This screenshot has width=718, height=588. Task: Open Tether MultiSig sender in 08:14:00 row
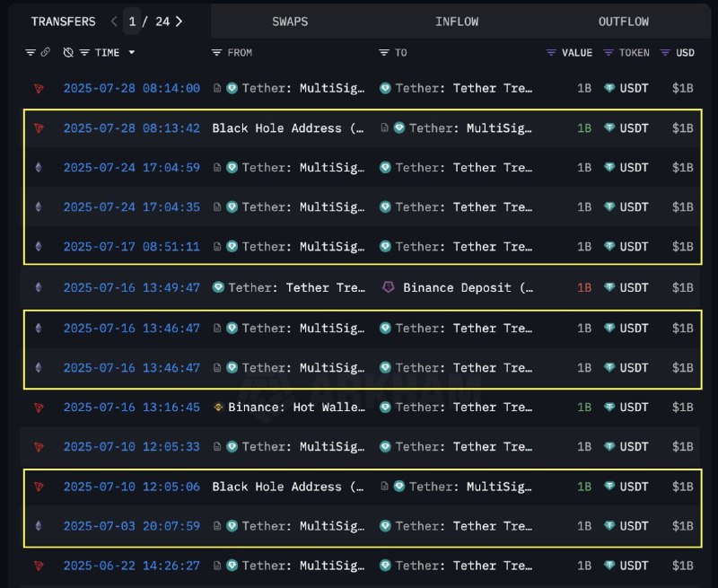coord(303,88)
